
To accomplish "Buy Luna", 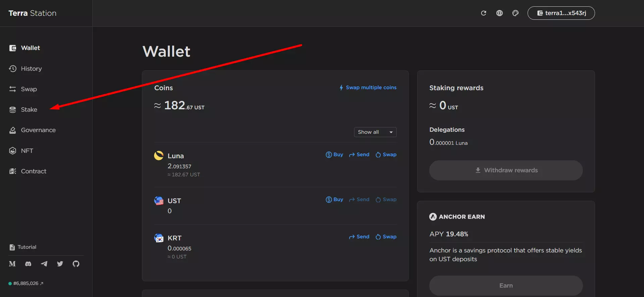I will pyautogui.click(x=335, y=155).
